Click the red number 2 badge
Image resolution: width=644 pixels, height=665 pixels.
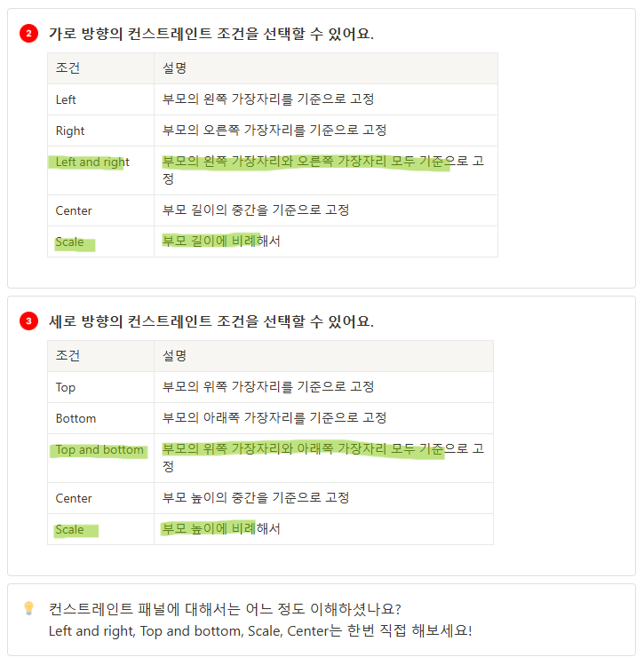tap(28, 34)
